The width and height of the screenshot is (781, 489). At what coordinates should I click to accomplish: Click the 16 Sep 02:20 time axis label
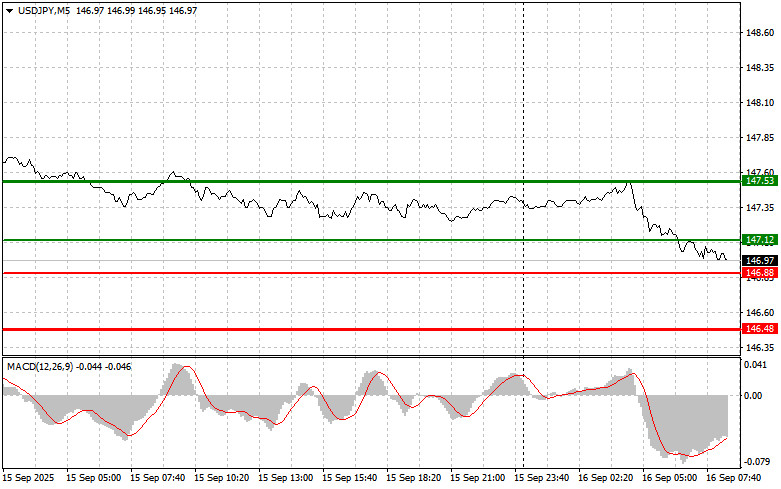point(608,478)
